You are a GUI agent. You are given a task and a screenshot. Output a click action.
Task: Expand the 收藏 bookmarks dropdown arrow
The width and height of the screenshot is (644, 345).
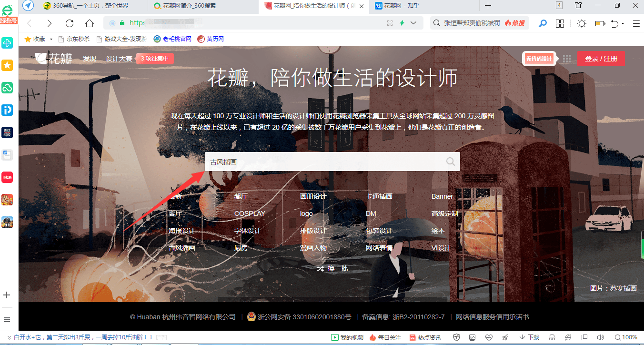(x=51, y=39)
